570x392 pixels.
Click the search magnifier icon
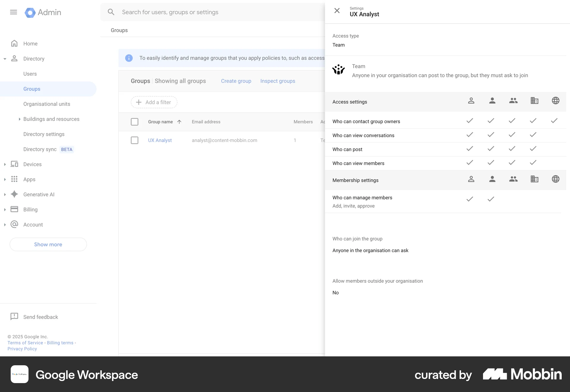111,12
